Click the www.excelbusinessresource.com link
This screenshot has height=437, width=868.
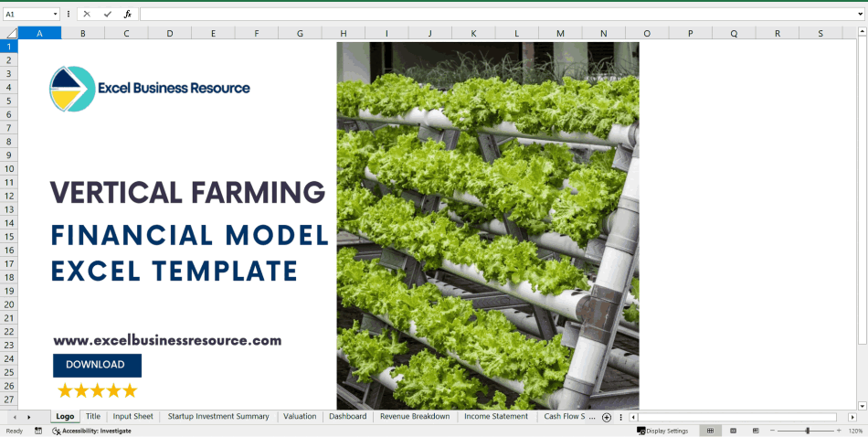pos(167,340)
